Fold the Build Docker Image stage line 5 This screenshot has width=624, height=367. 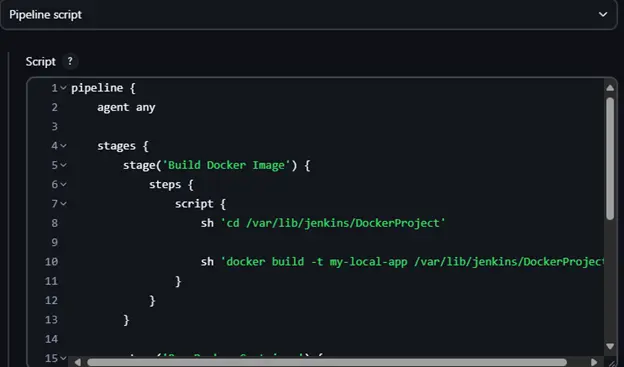click(x=63, y=165)
